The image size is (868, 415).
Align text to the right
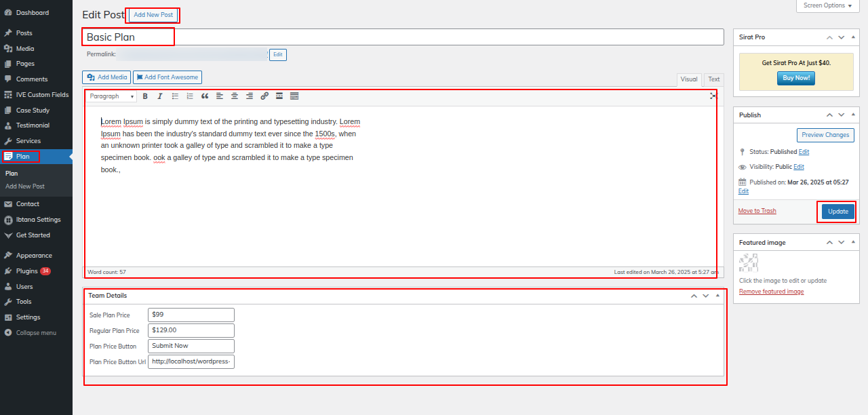point(250,96)
